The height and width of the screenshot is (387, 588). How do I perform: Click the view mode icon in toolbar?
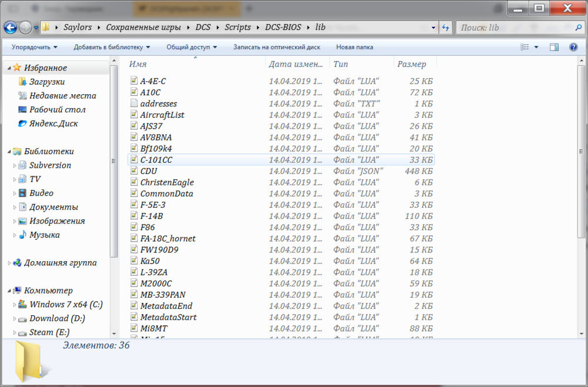pos(524,47)
